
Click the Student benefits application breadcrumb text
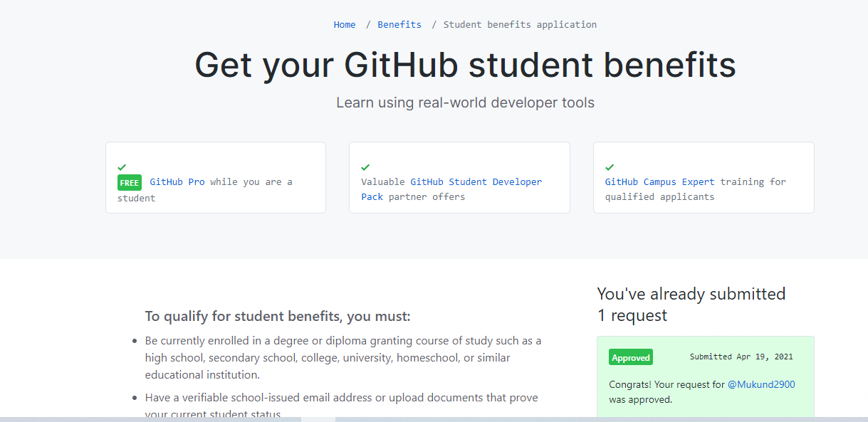pos(520,25)
